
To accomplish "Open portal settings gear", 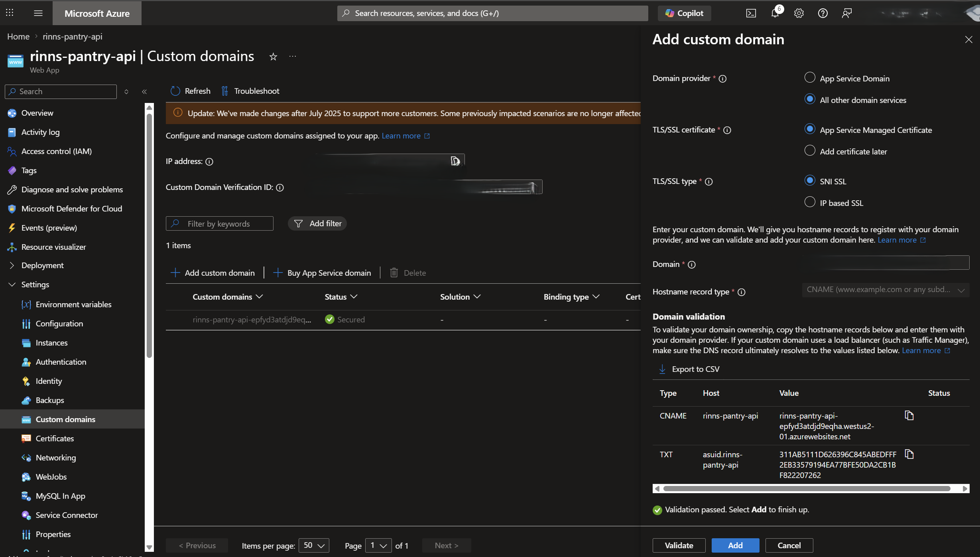I will click(799, 13).
